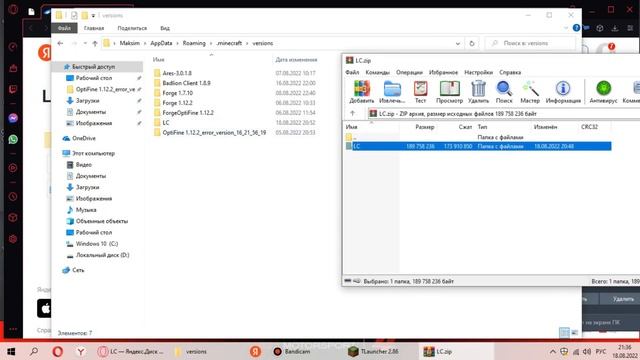This screenshot has height=360, width=640.
Task: Click .minecraft in the address breadcrumb
Action: tap(229, 43)
